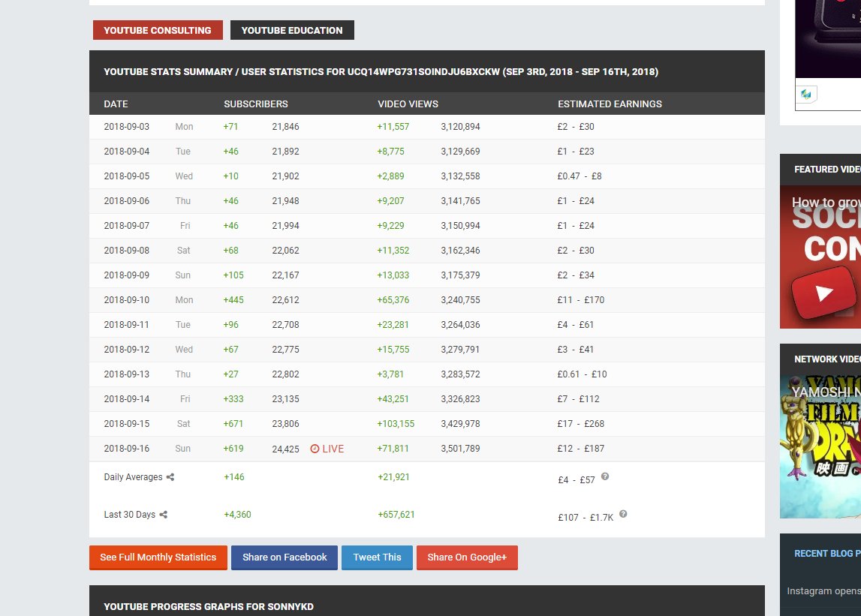The height and width of the screenshot is (616, 861).
Task: Click the Featured Video panel heading
Action: point(827,169)
